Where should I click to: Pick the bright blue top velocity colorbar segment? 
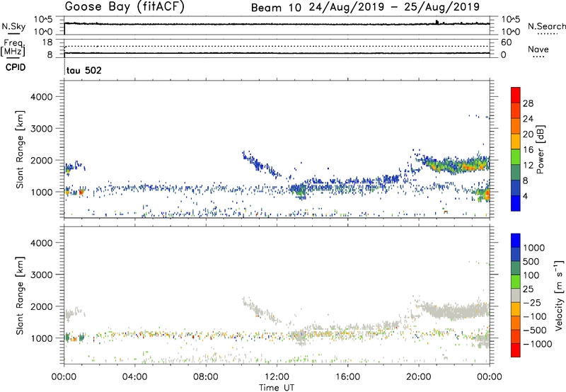[x=516, y=240]
